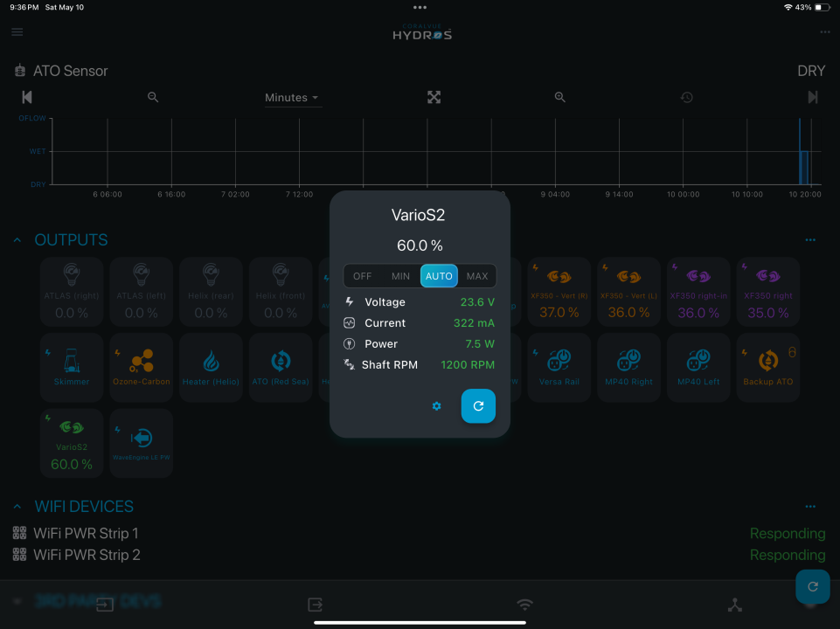
Task: Open the Versa Rail output tile
Action: pyautogui.click(x=559, y=367)
